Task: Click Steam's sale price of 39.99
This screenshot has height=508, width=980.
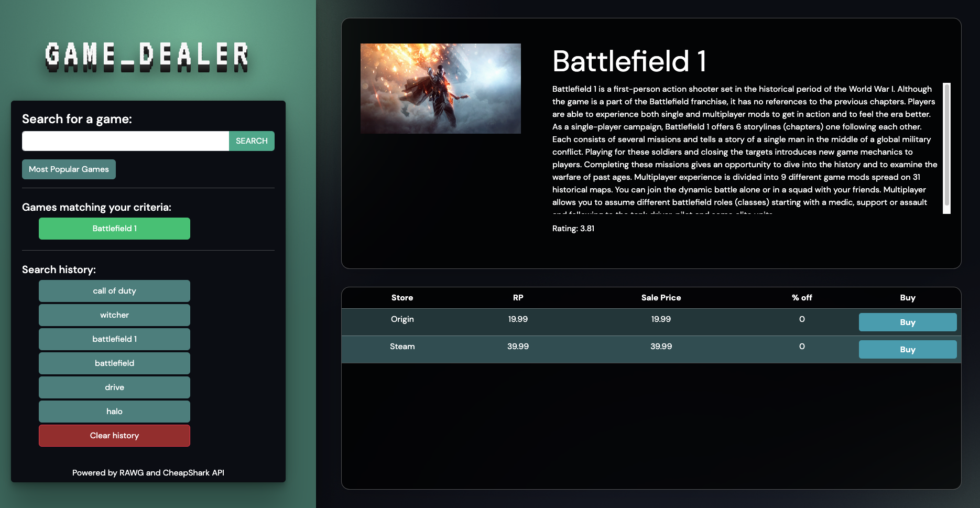Action: point(661,347)
